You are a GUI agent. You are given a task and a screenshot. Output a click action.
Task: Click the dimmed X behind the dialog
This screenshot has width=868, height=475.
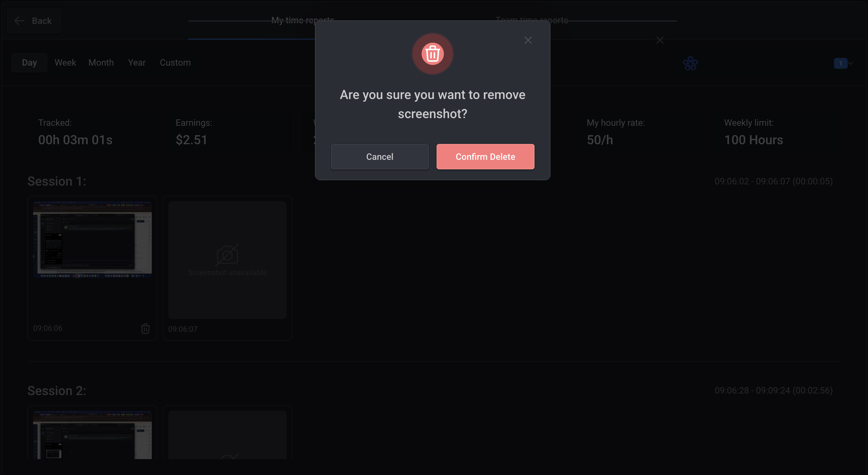[x=659, y=40]
